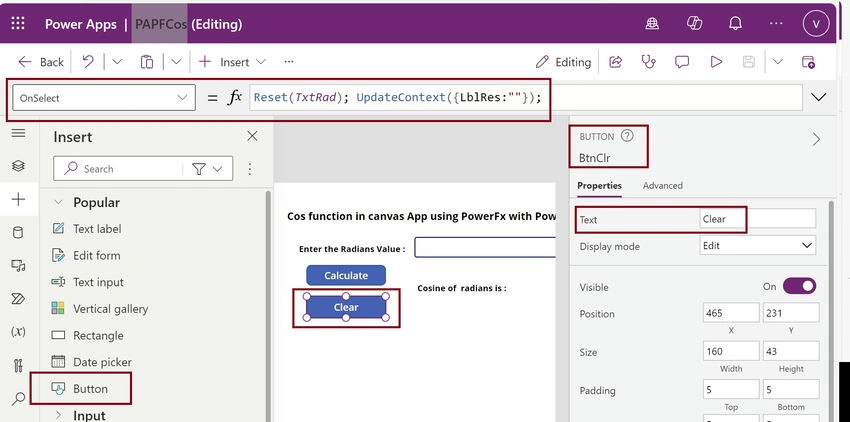Preview the app with Play icon

click(716, 62)
